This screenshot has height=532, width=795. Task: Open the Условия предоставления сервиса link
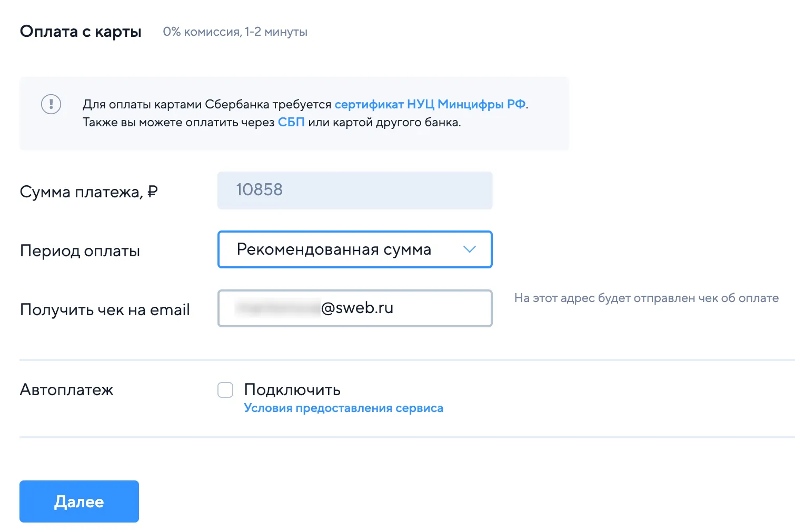pos(343,408)
